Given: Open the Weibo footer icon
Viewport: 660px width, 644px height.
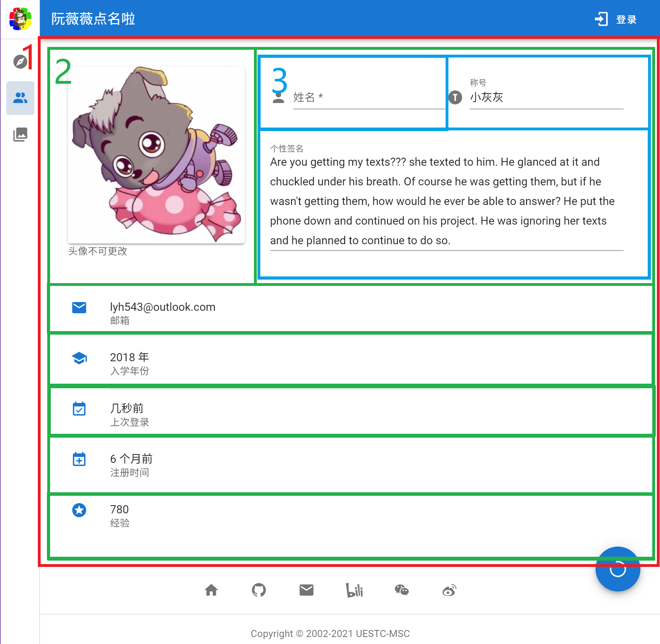Looking at the screenshot, I should (449, 590).
